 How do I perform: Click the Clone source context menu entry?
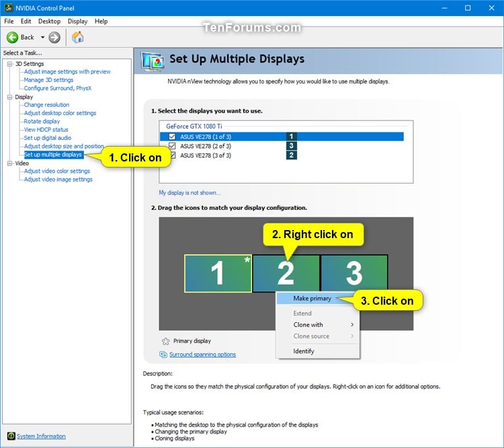click(x=311, y=336)
